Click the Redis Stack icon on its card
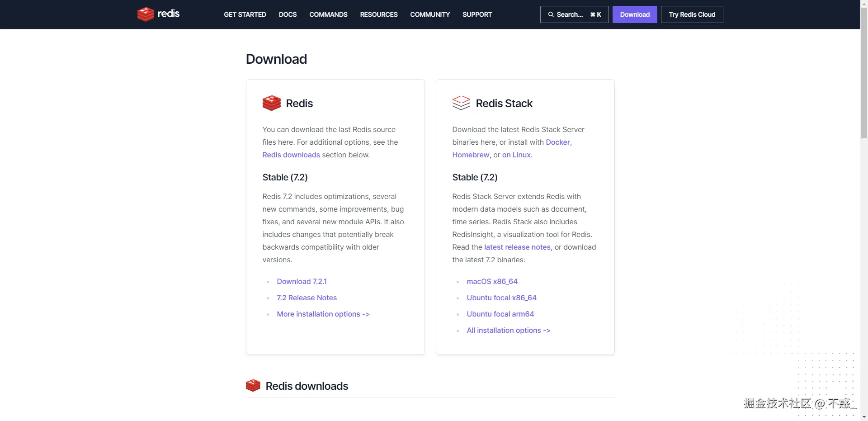Image resolution: width=868 pixels, height=421 pixels. (461, 103)
